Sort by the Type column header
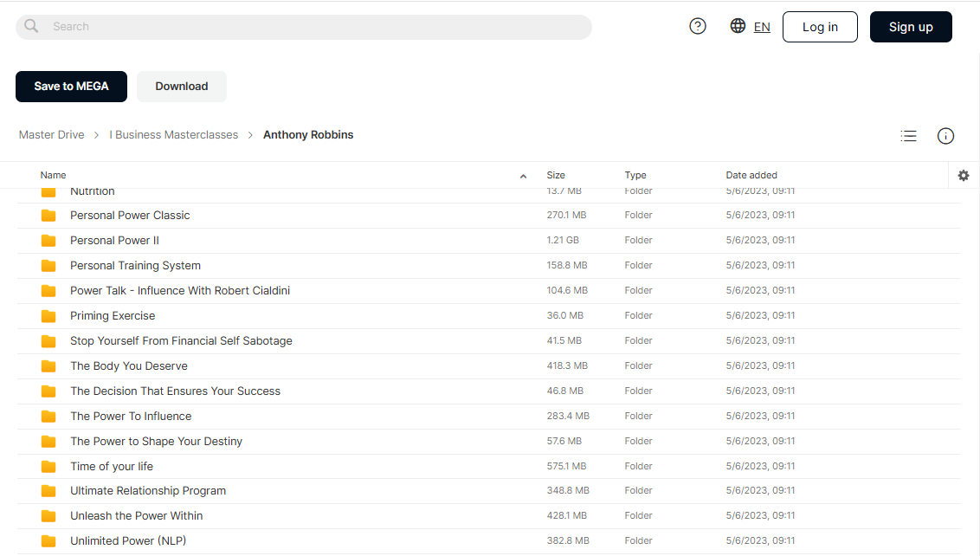Screen dimensions: 980x556 click(x=635, y=175)
